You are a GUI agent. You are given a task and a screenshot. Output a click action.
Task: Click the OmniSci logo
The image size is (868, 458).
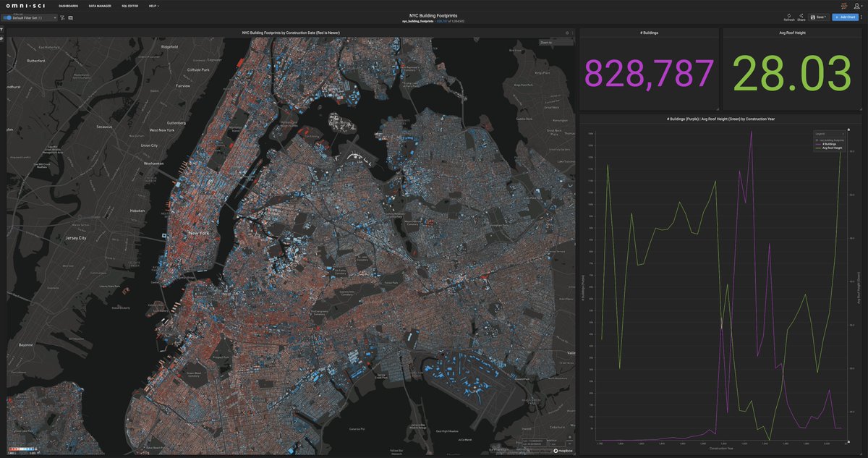pos(24,5)
